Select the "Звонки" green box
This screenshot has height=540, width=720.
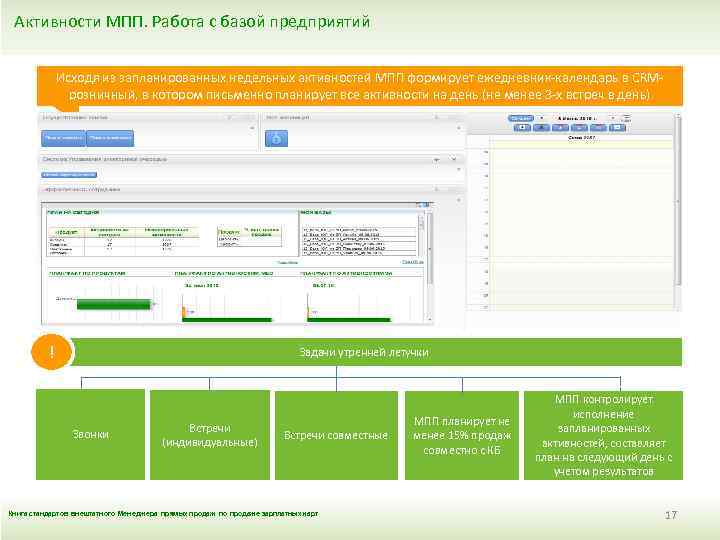coord(90,435)
